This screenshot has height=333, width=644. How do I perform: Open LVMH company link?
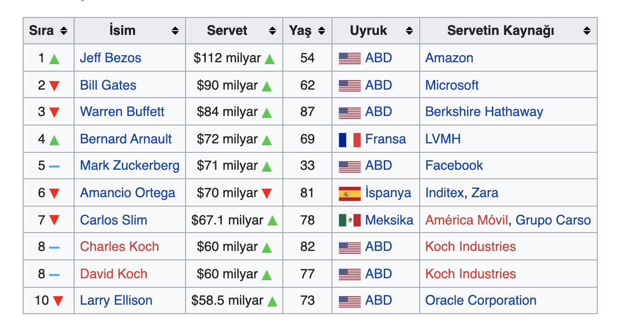(x=443, y=139)
